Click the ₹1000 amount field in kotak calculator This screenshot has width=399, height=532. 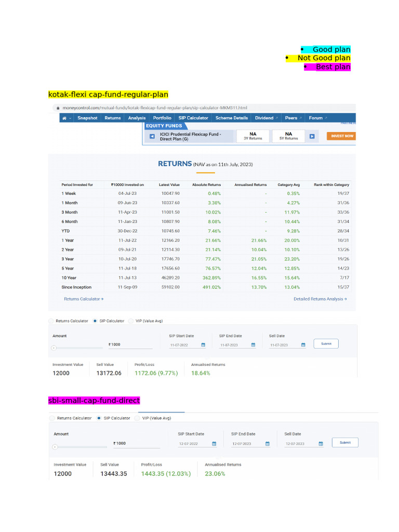click(130, 345)
